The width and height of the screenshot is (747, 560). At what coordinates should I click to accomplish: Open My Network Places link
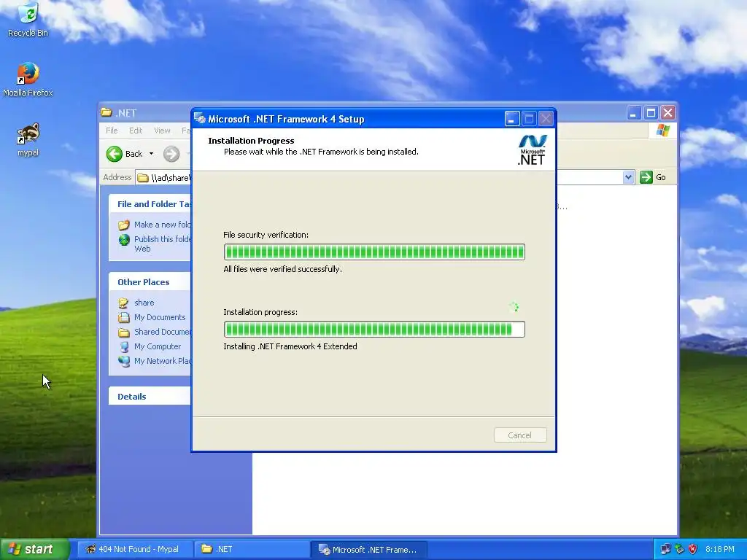tap(163, 361)
